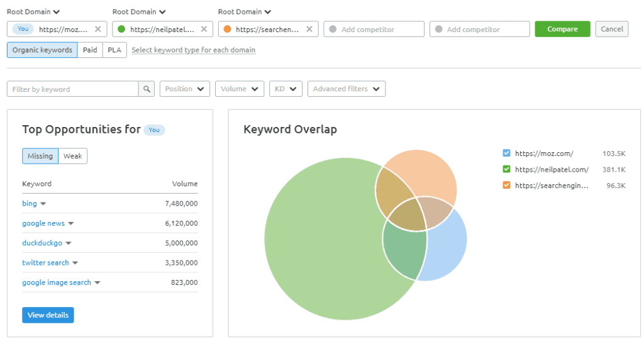
Task: Click the first Add competitor field
Action: 374,29
